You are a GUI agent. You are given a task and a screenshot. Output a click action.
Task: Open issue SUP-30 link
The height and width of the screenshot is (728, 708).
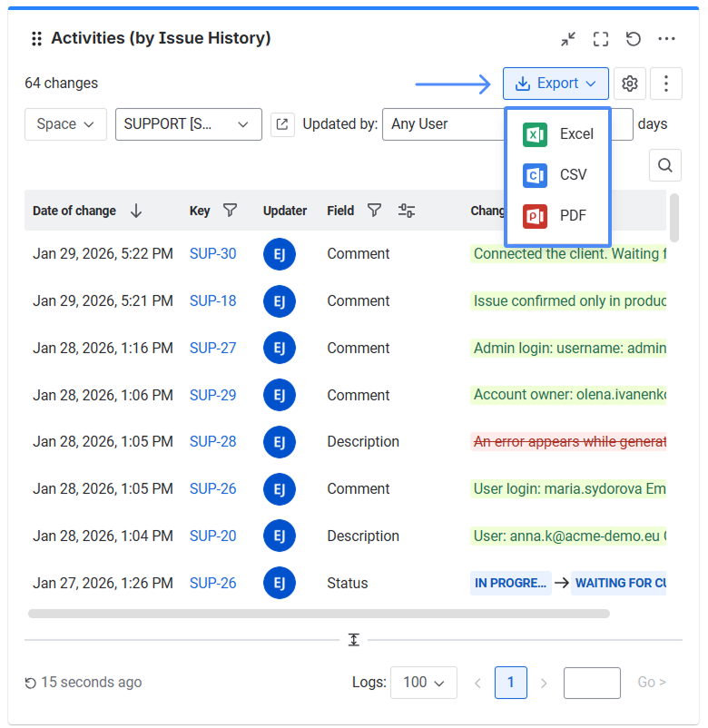pyautogui.click(x=213, y=254)
